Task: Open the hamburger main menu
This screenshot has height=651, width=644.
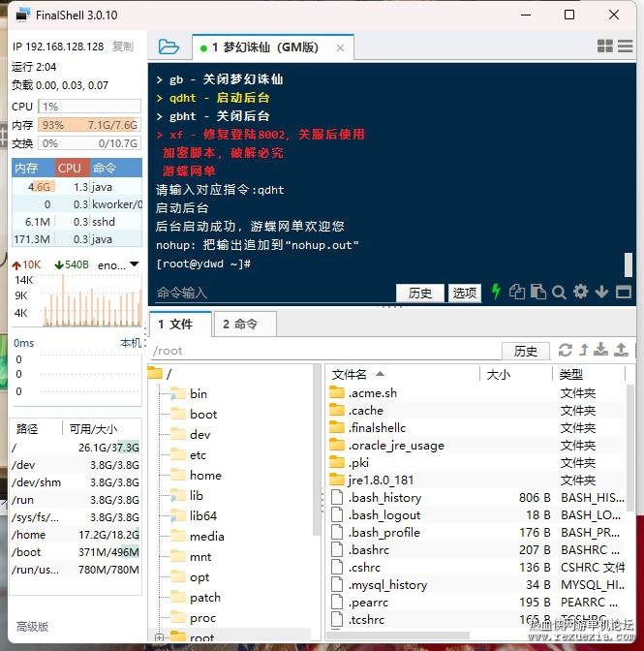Action: [x=626, y=46]
